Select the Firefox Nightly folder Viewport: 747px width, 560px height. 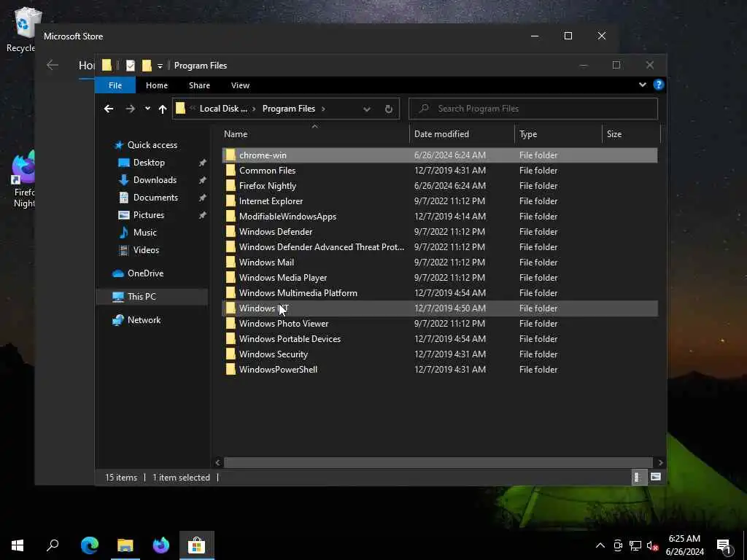click(x=439, y=186)
